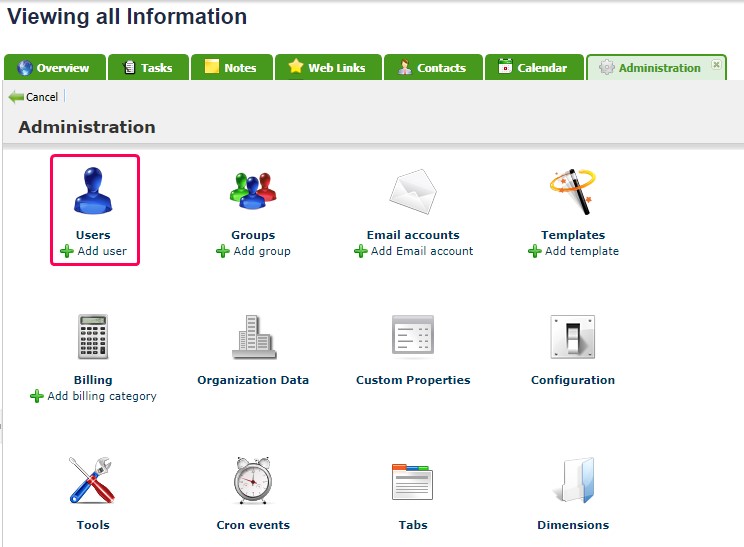Open the Email accounts envelope icon

pyautogui.click(x=413, y=191)
